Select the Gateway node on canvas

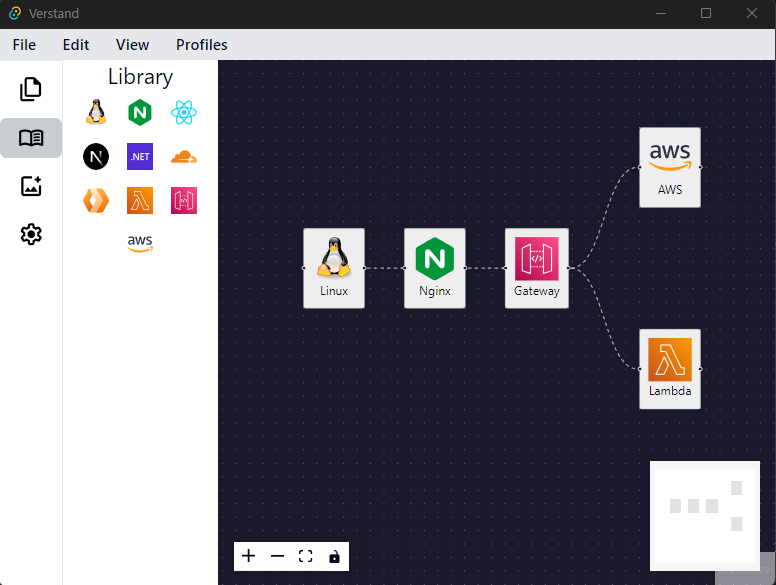pos(536,268)
